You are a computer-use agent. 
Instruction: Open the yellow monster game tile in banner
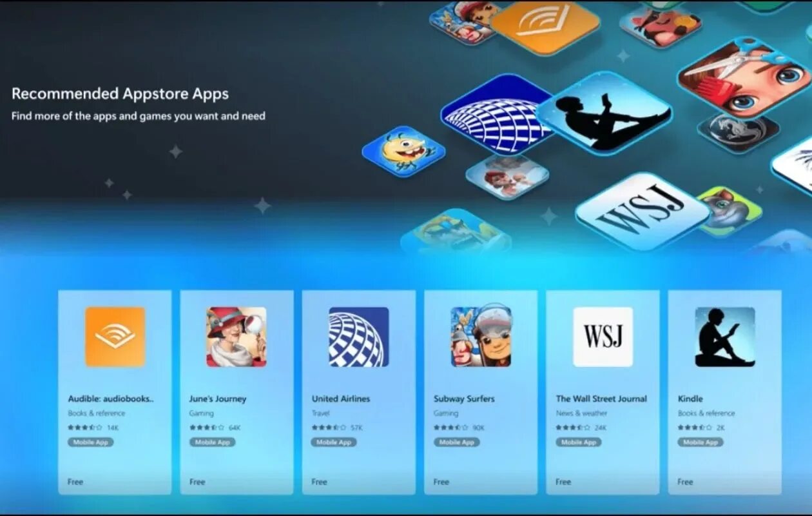(x=403, y=152)
